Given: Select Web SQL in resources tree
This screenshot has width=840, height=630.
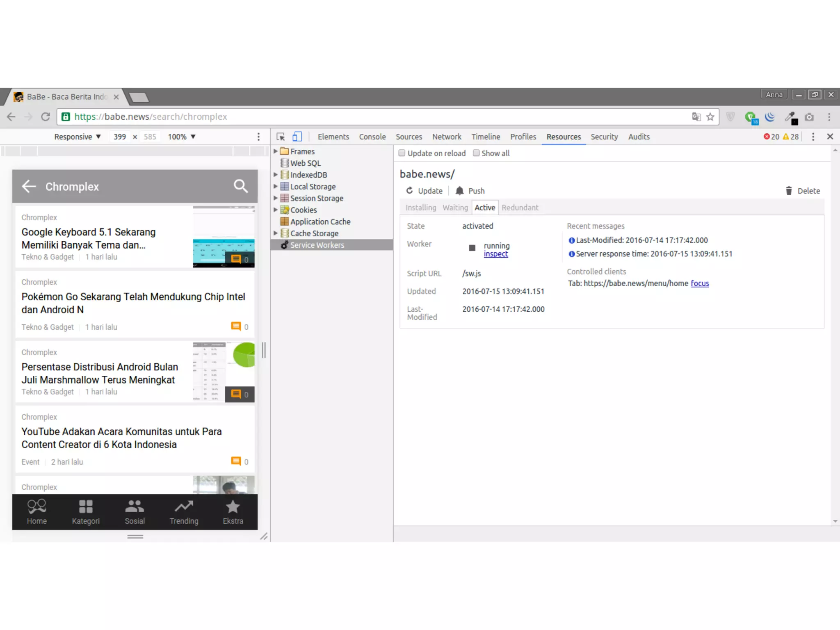Looking at the screenshot, I should coord(306,163).
